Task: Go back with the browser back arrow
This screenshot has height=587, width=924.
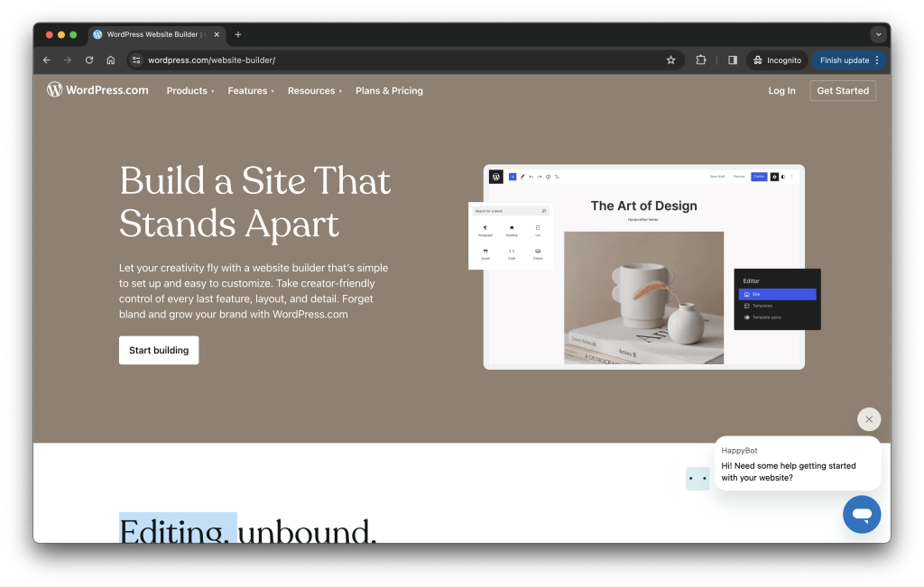Action: [47, 60]
